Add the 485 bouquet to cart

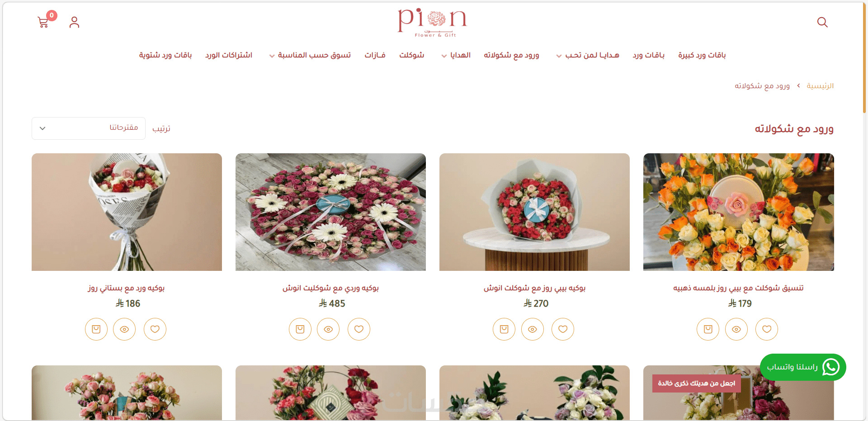[x=300, y=329]
